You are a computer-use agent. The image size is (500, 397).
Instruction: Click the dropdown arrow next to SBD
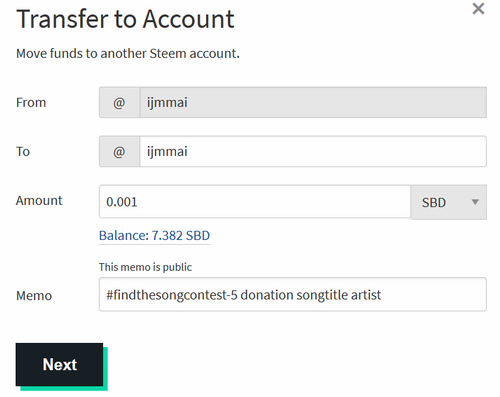pyautogui.click(x=475, y=202)
